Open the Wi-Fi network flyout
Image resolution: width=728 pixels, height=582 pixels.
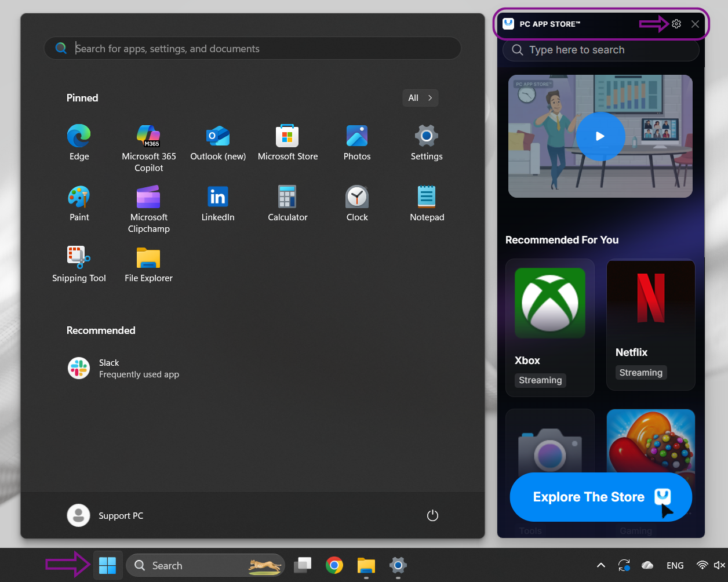(702, 565)
